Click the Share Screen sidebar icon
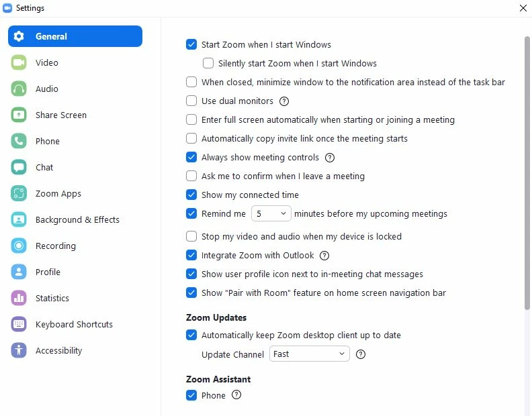The height and width of the screenshot is (416, 532). (x=19, y=115)
